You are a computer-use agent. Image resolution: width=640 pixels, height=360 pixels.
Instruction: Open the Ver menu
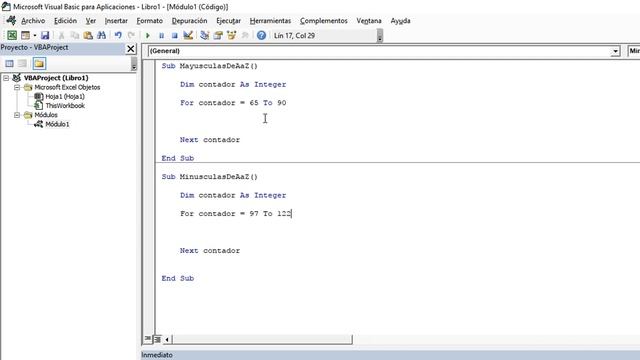[x=91, y=21]
